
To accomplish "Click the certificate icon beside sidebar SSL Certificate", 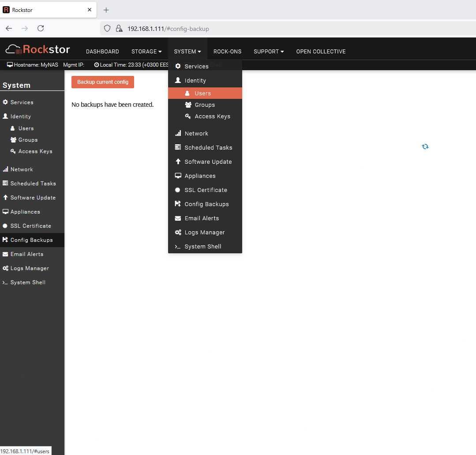I will (x=5, y=226).
